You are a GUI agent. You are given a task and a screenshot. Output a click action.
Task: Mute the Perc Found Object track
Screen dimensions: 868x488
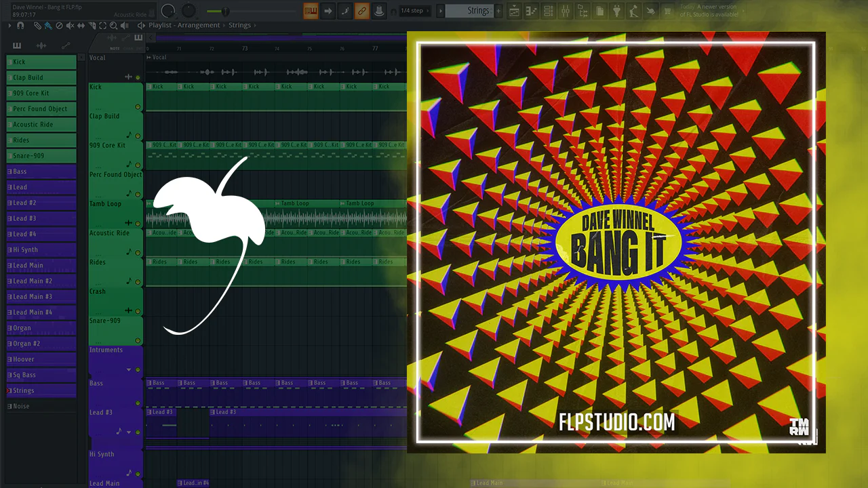(x=138, y=194)
